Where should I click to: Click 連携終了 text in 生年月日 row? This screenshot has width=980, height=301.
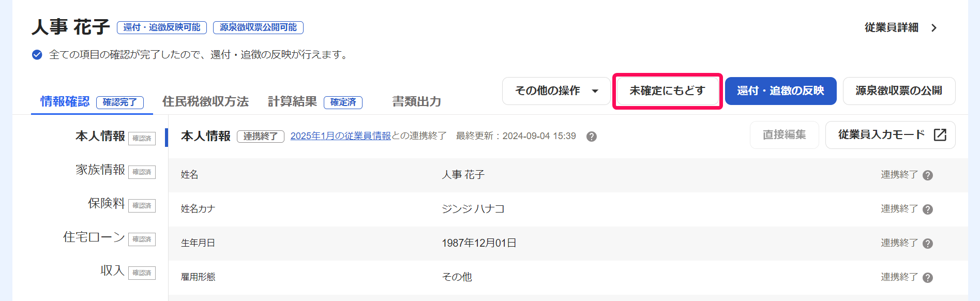pyautogui.click(x=899, y=243)
